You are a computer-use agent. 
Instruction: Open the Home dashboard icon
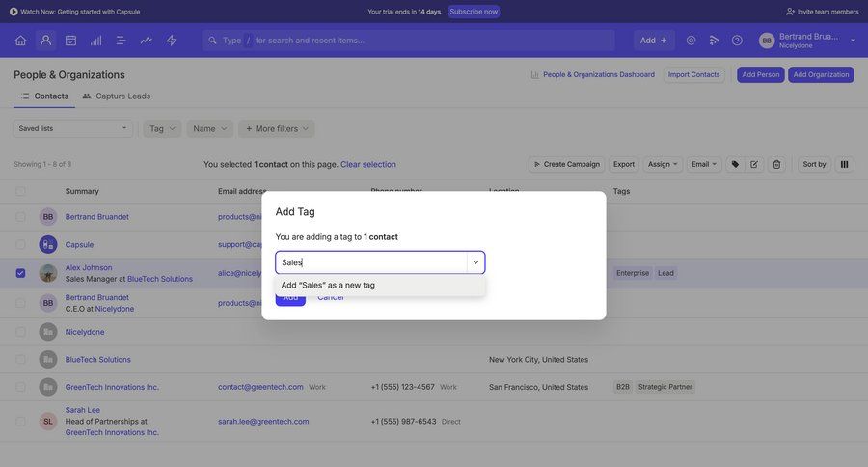coord(20,41)
